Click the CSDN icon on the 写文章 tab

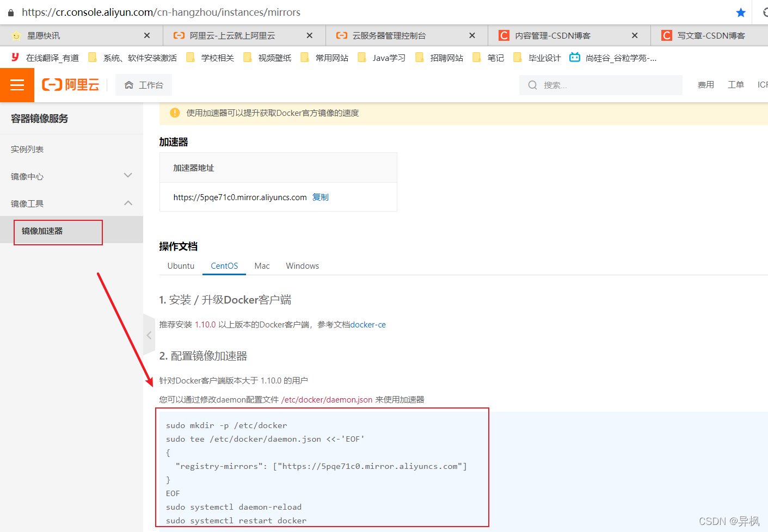point(666,35)
